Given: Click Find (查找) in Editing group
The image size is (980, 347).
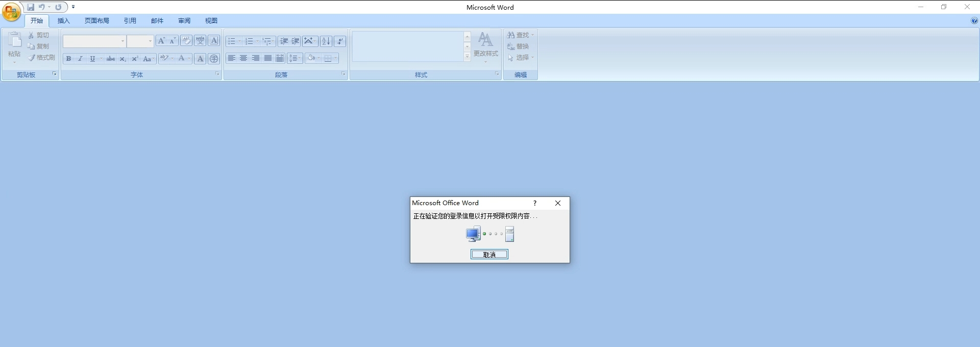Looking at the screenshot, I should 521,35.
